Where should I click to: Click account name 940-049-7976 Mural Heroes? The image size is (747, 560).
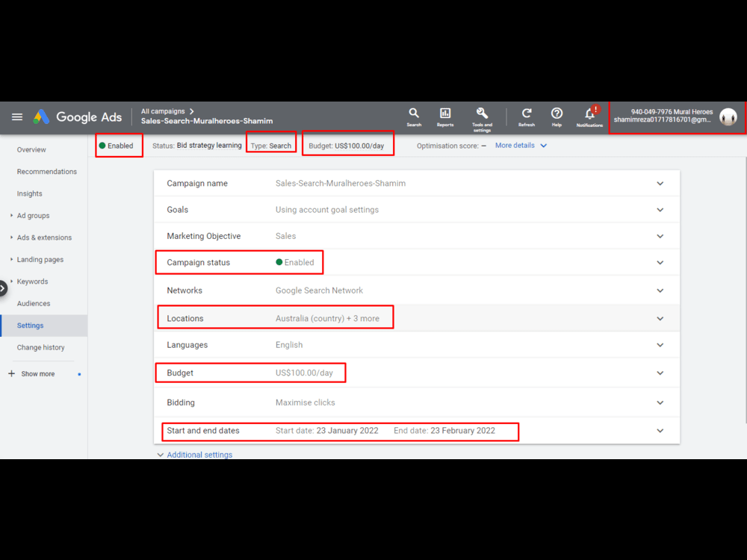pos(672,112)
